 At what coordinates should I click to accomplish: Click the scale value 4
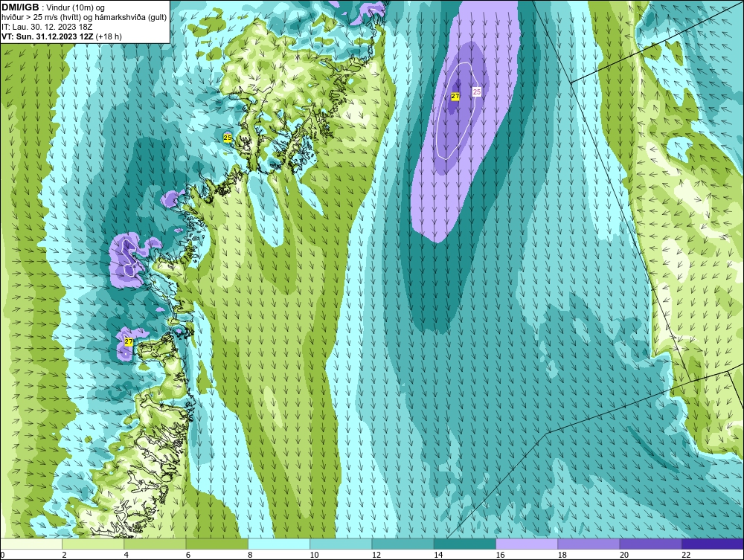(x=126, y=556)
